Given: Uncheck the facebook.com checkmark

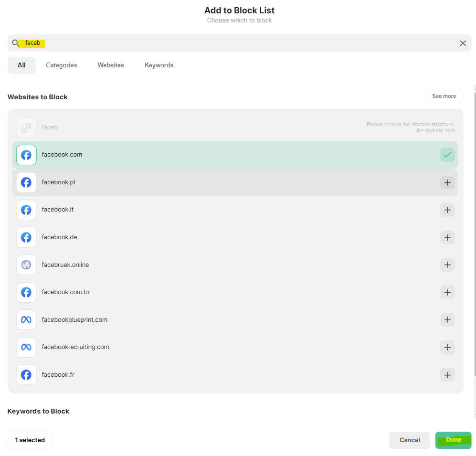Looking at the screenshot, I should [447, 155].
